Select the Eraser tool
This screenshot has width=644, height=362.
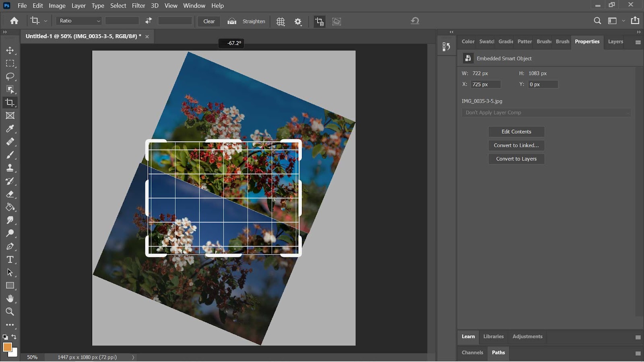10,194
